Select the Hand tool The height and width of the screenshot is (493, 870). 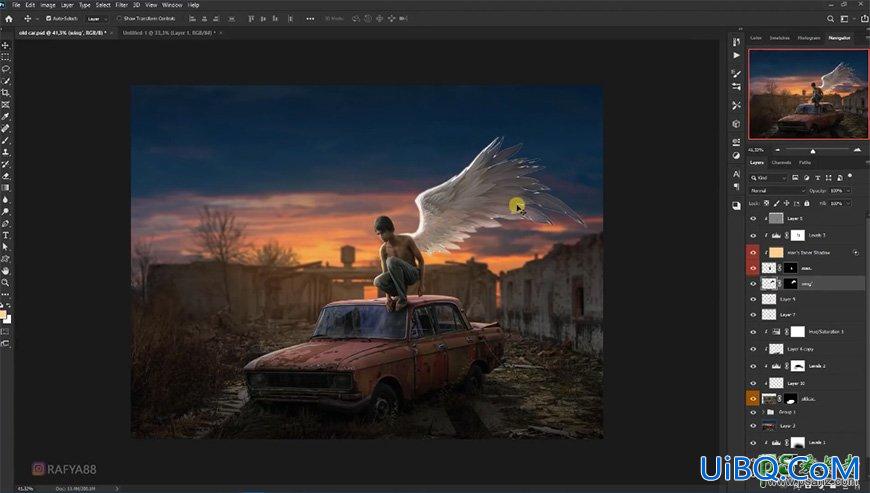pyautogui.click(x=6, y=271)
